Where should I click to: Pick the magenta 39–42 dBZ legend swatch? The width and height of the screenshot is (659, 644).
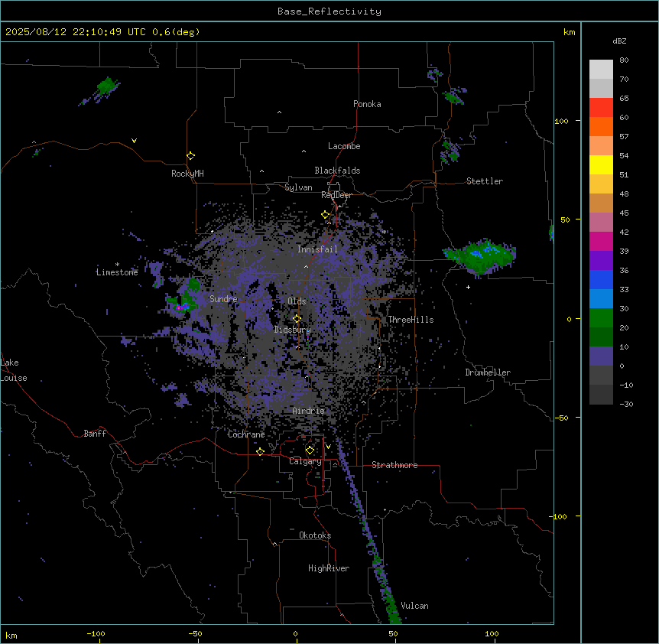pyautogui.click(x=601, y=241)
